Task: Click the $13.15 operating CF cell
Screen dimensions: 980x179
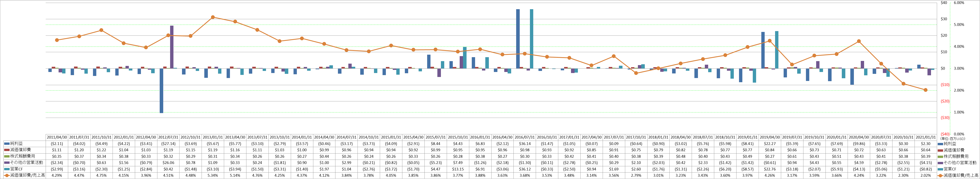Action: click(x=458, y=169)
